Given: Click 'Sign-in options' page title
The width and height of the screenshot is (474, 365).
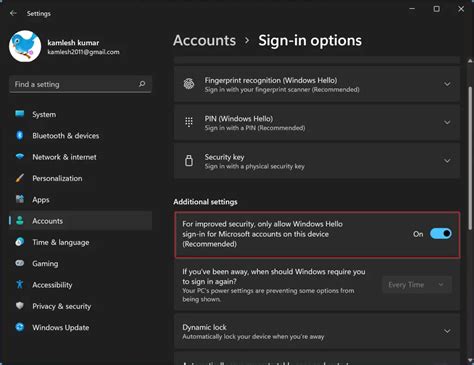Looking at the screenshot, I should tap(310, 41).
